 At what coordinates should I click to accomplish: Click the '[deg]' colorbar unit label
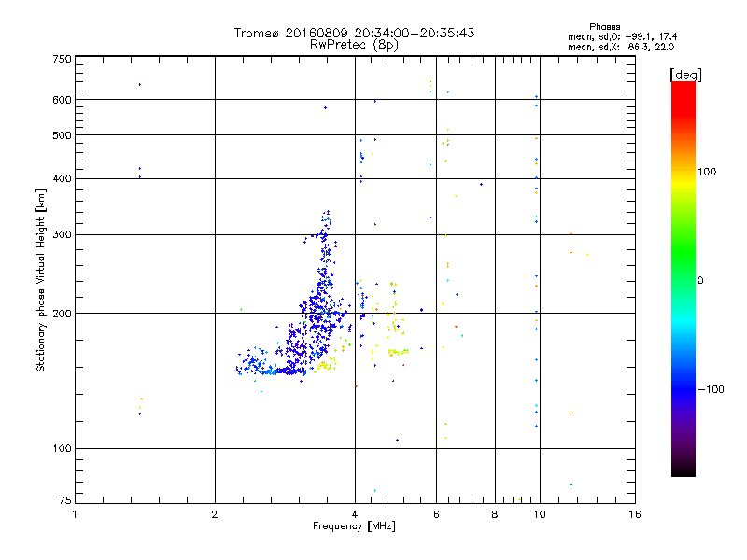point(685,75)
